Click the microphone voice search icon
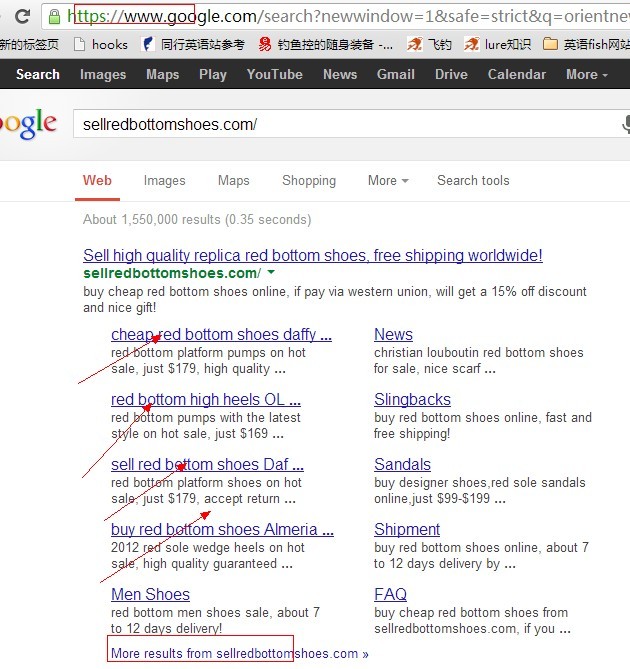This screenshot has width=630, height=669. [x=626, y=124]
